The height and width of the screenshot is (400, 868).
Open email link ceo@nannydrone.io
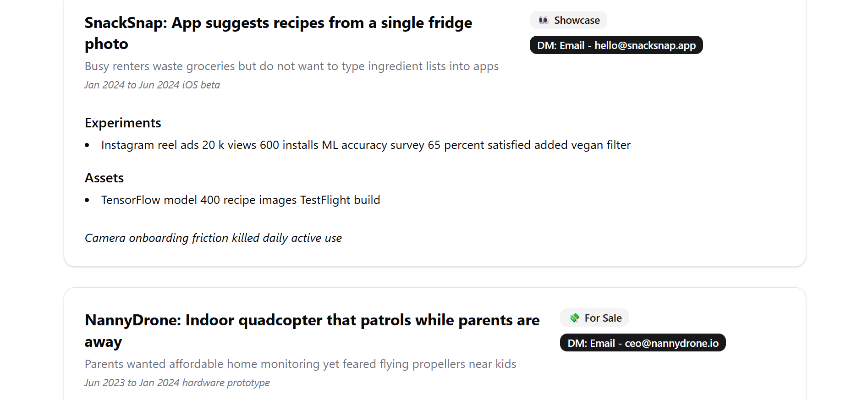click(643, 343)
